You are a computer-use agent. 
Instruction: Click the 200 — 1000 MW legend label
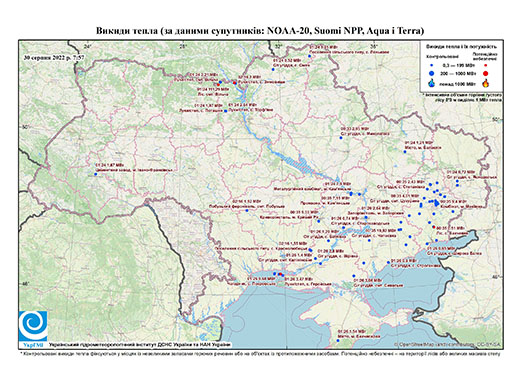tap(458, 73)
